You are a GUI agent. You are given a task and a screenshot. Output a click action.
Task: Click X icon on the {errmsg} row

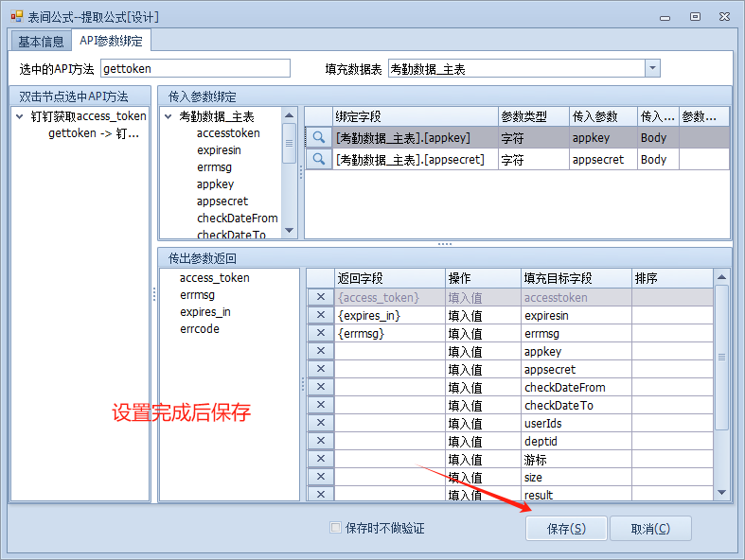[320, 333]
